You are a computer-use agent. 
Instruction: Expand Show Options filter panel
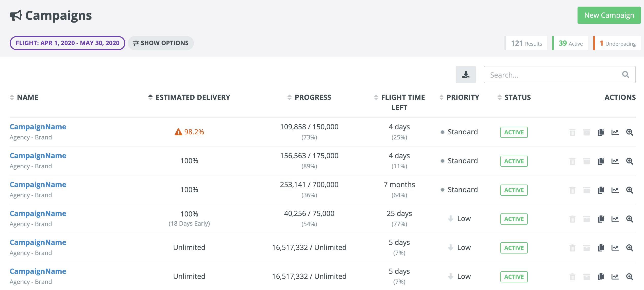coord(161,43)
